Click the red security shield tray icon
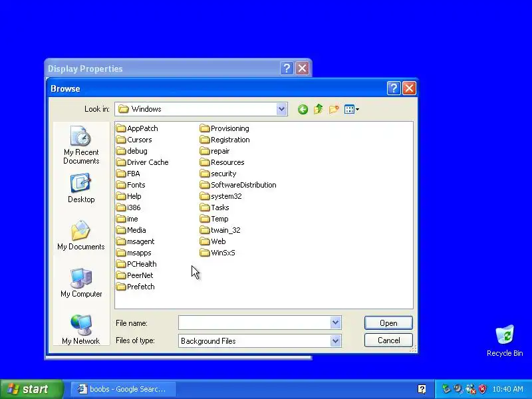 tap(482, 389)
